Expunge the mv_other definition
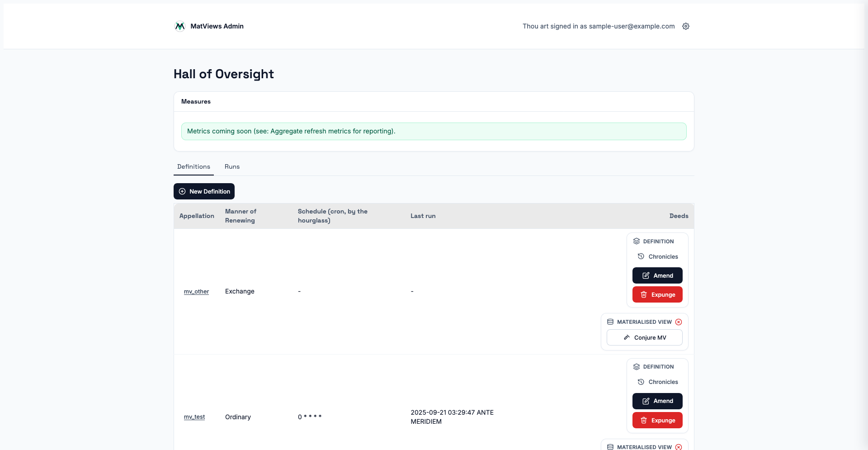This screenshot has height=450, width=868. tap(657, 295)
